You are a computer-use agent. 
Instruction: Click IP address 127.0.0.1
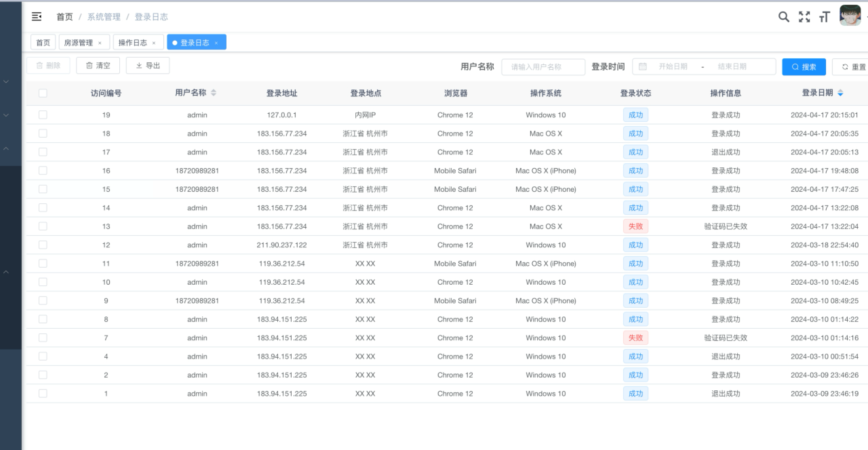coord(281,115)
